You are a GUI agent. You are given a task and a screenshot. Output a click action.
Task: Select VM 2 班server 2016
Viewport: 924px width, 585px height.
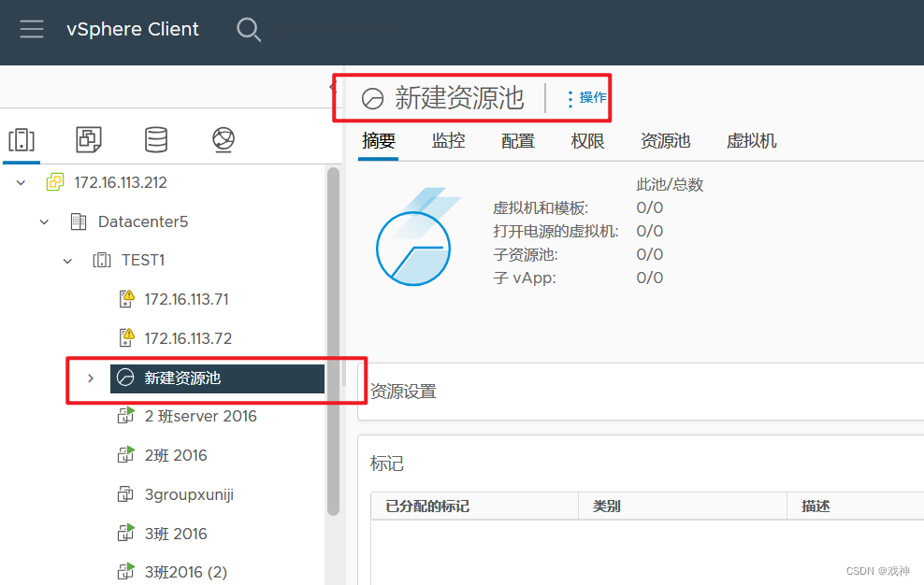point(200,417)
